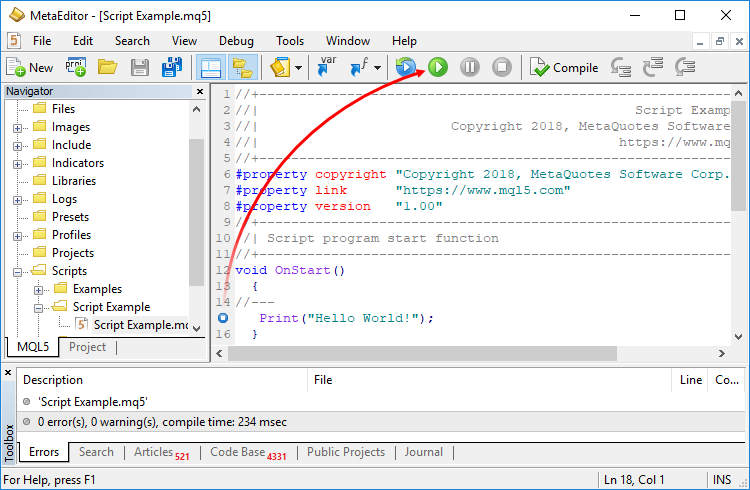Pause debugging with the pause button
This screenshot has height=490, width=750.
tap(470, 67)
